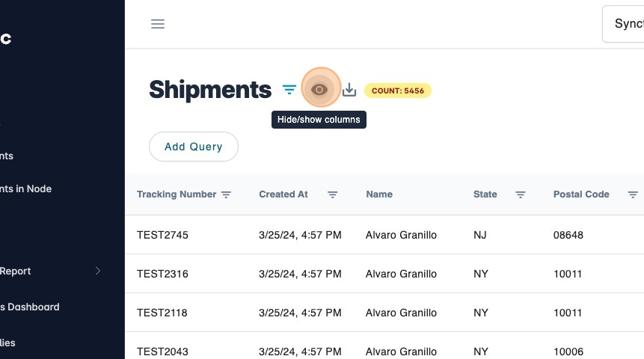This screenshot has width=644, height=359.
Task: Filter the State column
Action: tap(521, 194)
